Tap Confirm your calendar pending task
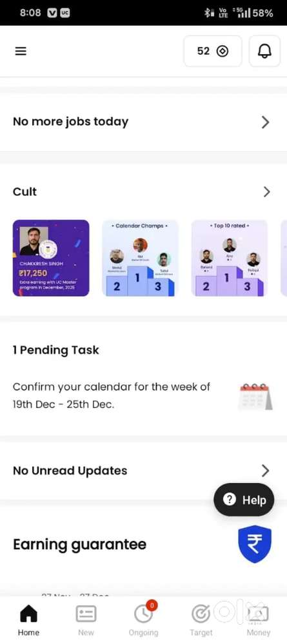This screenshot has height=644, width=287. (112, 396)
